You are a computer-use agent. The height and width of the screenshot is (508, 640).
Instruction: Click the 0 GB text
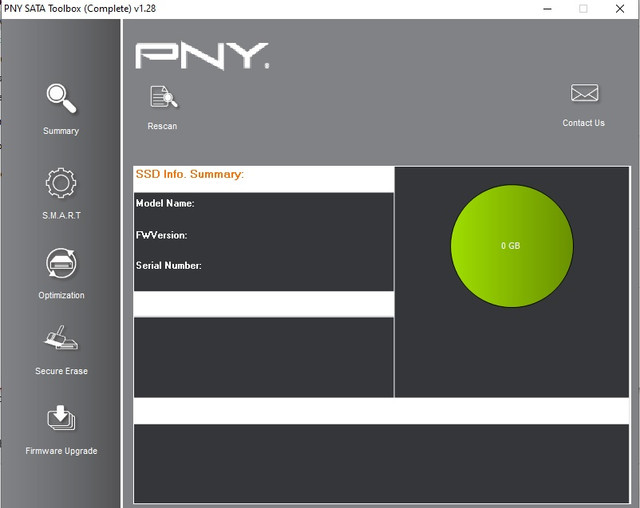click(x=511, y=246)
